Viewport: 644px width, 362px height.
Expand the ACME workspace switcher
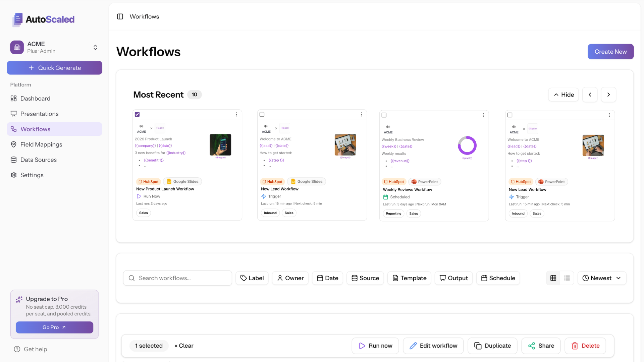tap(95, 47)
